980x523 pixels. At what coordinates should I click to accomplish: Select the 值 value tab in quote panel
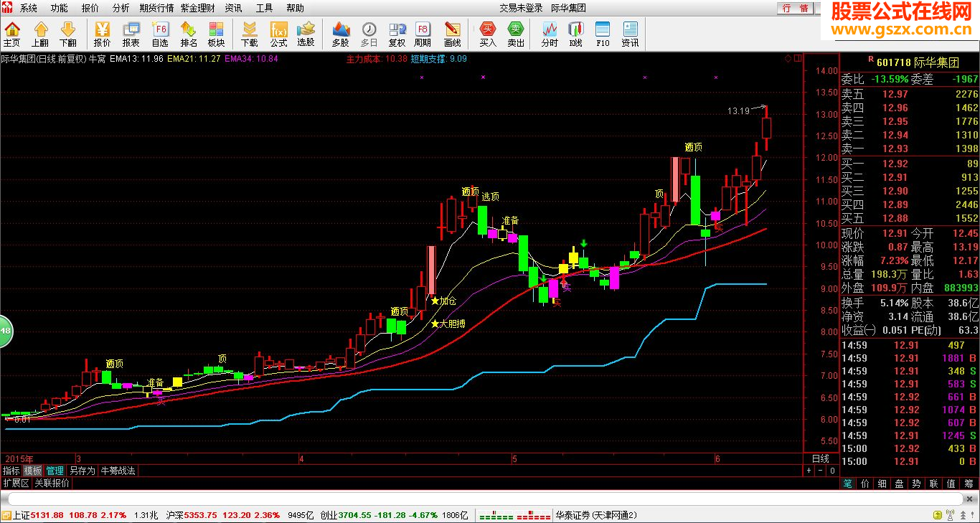[951, 483]
